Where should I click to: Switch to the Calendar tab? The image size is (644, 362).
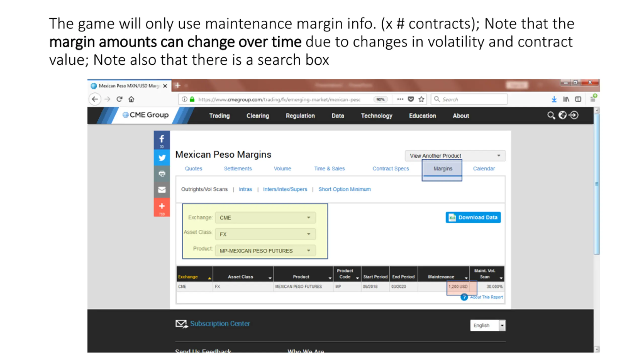pos(484,168)
